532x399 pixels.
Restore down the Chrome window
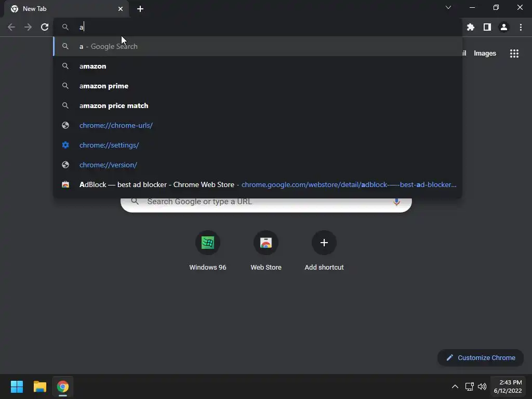click(496, 7)
